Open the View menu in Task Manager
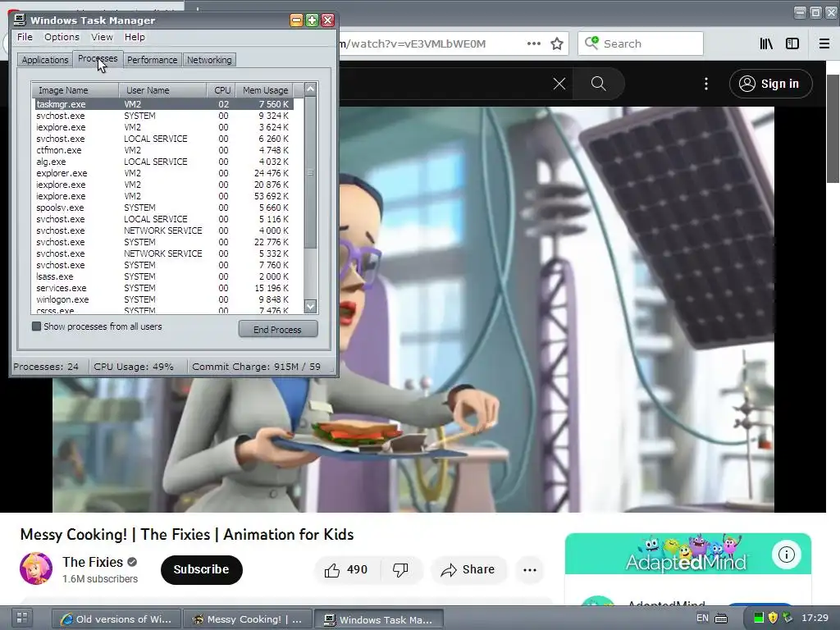Screen dimensions: 840x630 [x=102, y=37]
